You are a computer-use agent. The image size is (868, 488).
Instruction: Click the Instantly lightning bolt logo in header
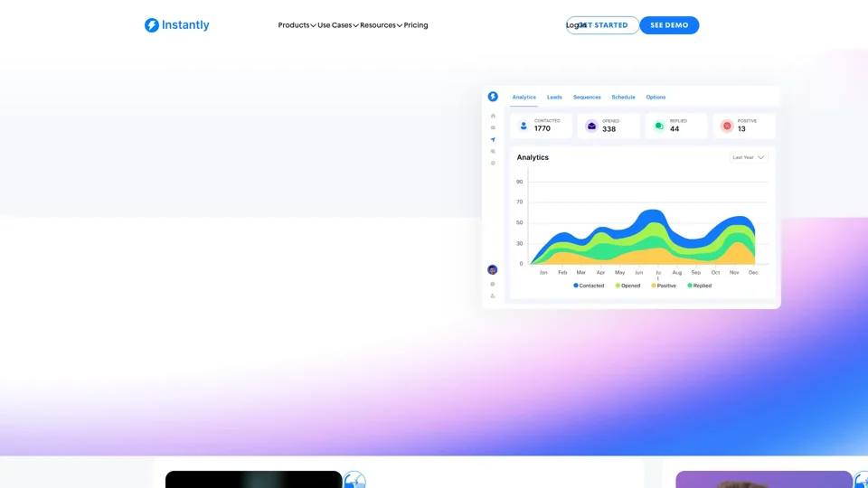[152, 25]
